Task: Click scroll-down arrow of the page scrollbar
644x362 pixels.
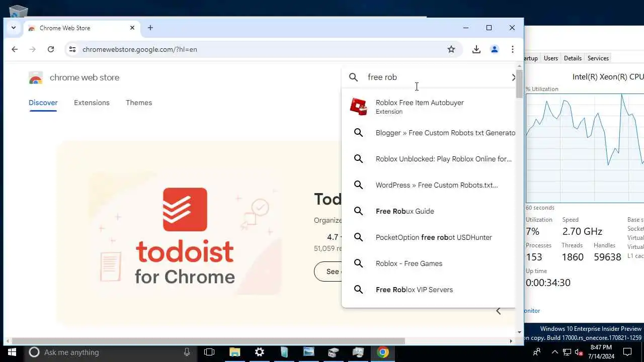Action: point(520,332)
